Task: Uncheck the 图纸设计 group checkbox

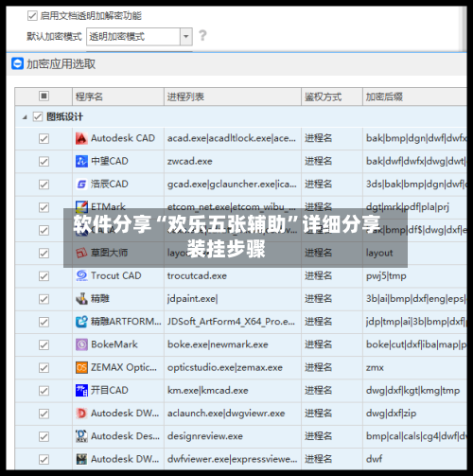Action: pyautogui.click(x=38, y=117)
